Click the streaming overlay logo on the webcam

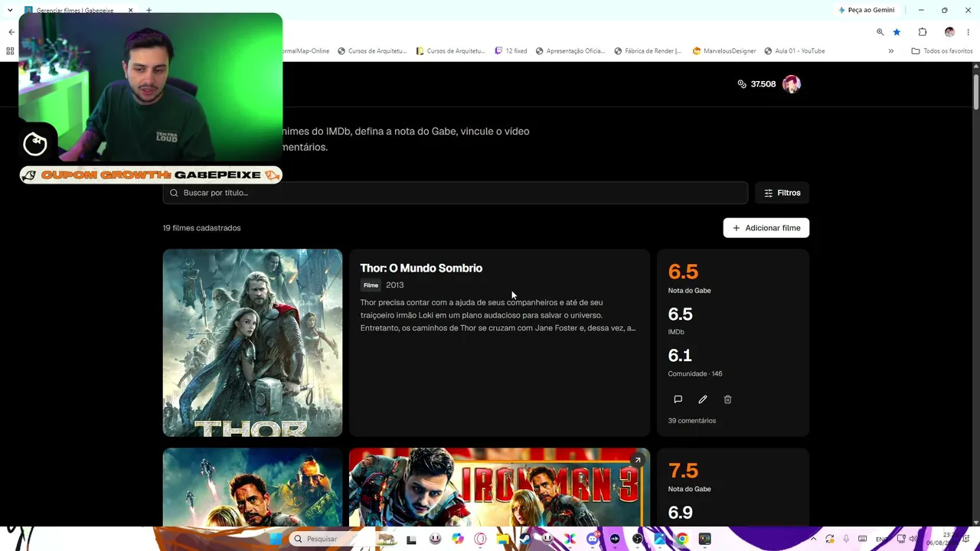click(x=35, y=143)
